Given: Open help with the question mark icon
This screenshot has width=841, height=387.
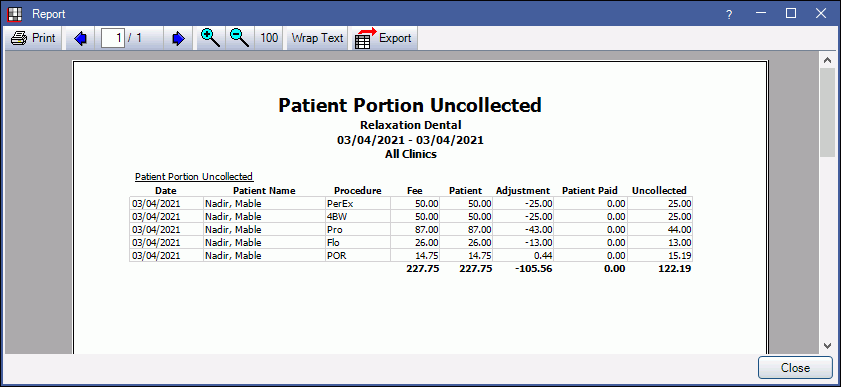Looking at the screenshot, I should click(729, 14).
